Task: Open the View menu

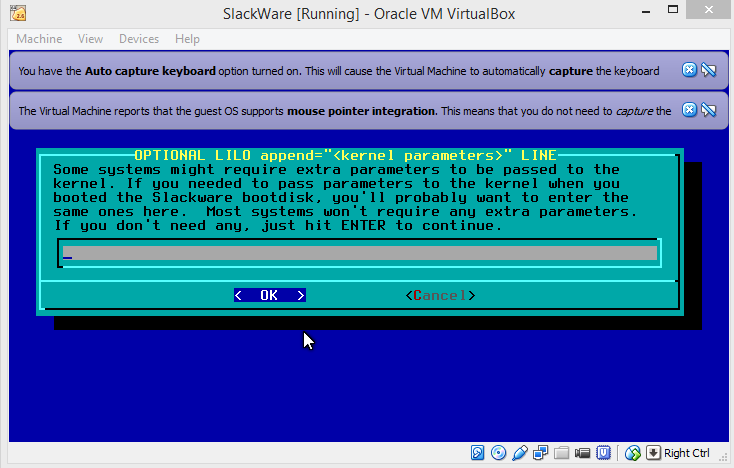Action: (x=90, y=39)
